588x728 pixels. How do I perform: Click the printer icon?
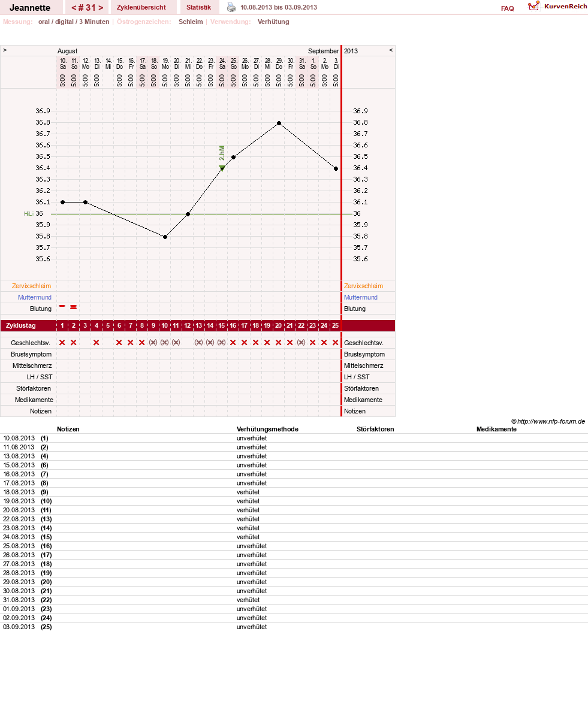point(231,7)
